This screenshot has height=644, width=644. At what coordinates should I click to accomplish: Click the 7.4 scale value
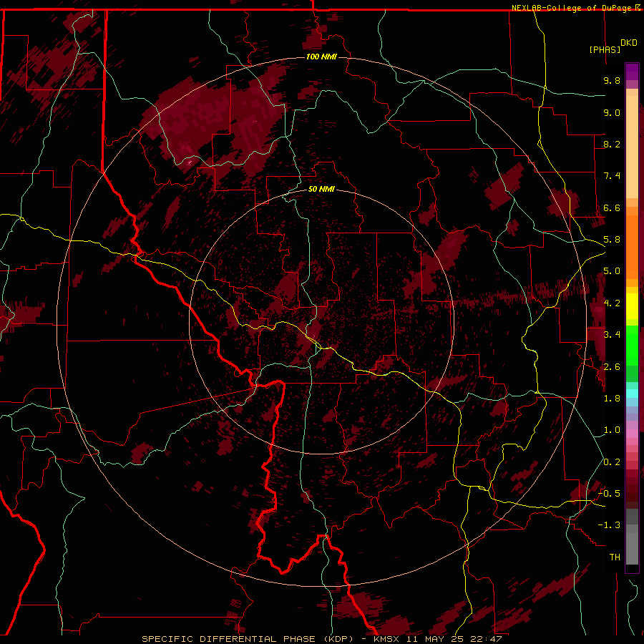point(612,176)
